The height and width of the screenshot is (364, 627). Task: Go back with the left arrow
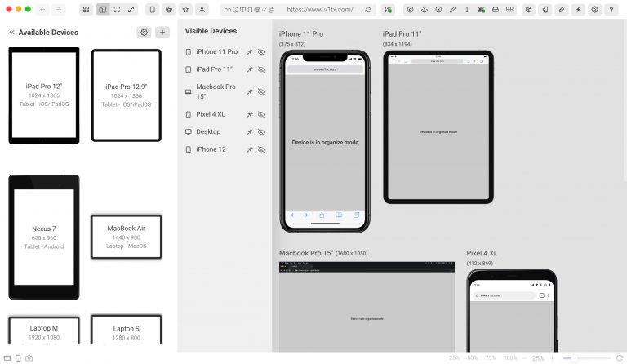(42, 9)
